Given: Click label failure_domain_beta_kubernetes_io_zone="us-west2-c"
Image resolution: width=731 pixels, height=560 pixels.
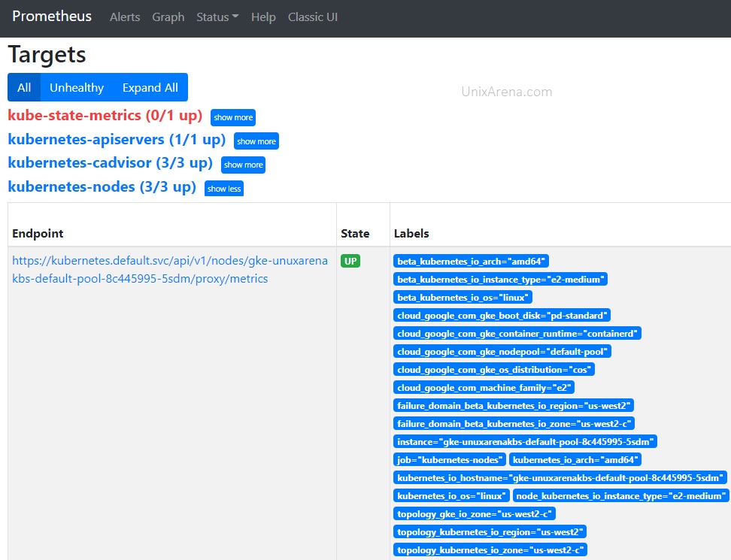Looking at the screenshot, I should tap(514, 424).
